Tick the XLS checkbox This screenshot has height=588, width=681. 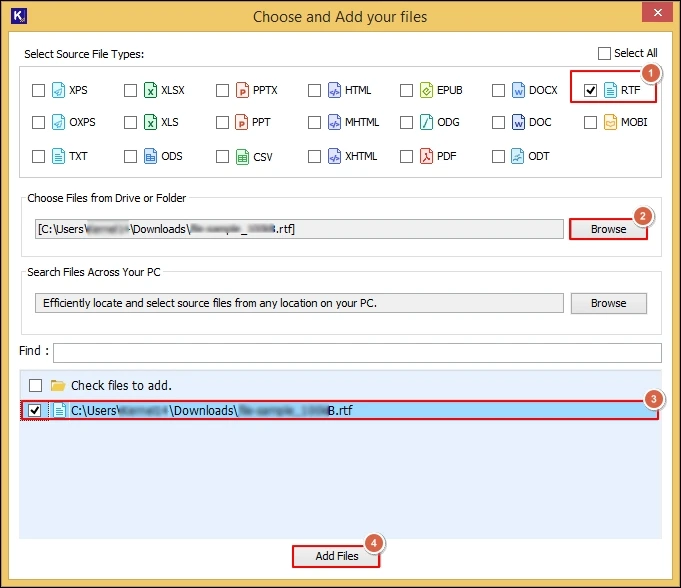tap(130, 122)
